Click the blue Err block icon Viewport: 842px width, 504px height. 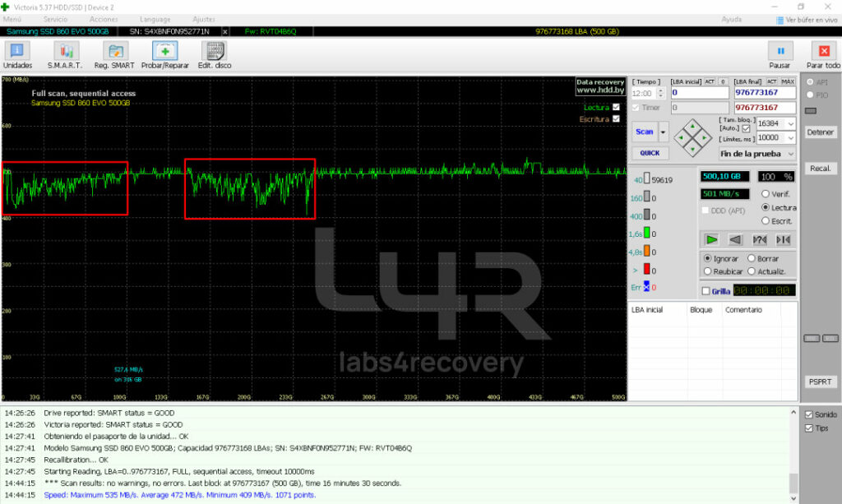coord(646,286)
